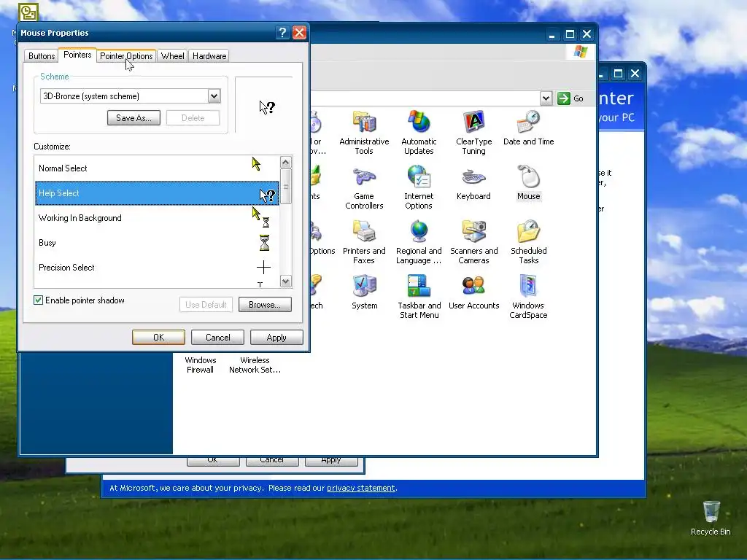747x560 pixels.
Task: Click scroll up arrow in Customize list
Action: 286,163
